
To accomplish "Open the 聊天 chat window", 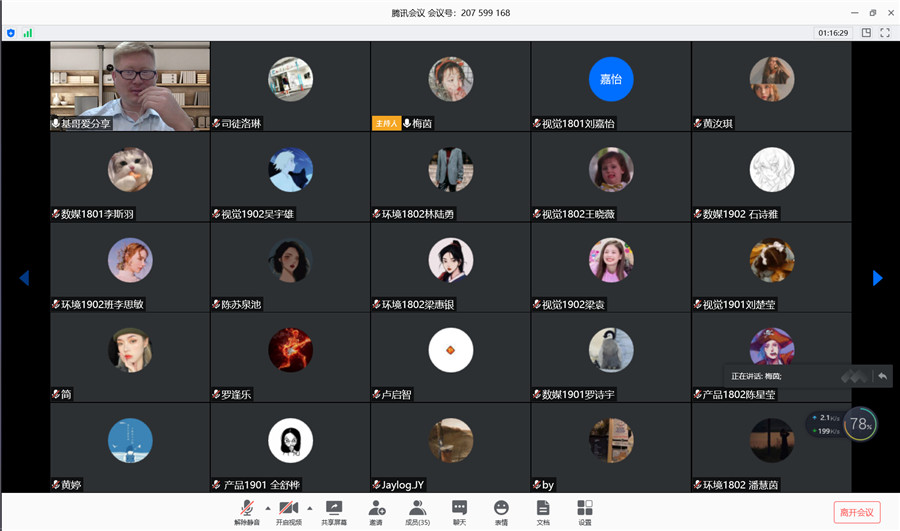I will pos(459,512).
